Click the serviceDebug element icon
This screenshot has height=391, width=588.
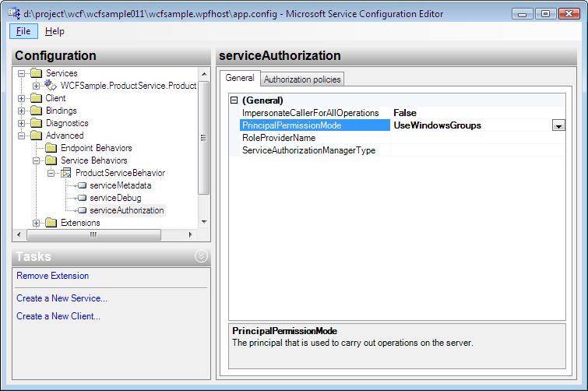[80, 198]
